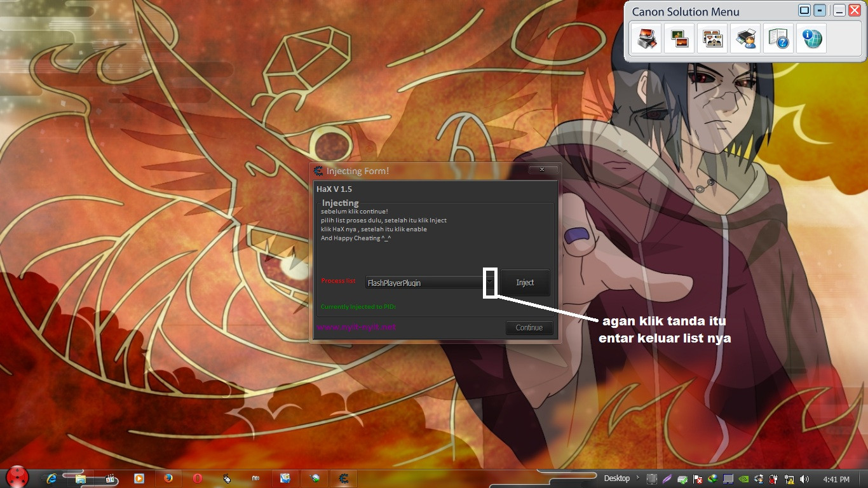Open the FlashPlayerPlugin process list combo box
Image resolution: width=868 pixels, height=488 pixels.
430,282
